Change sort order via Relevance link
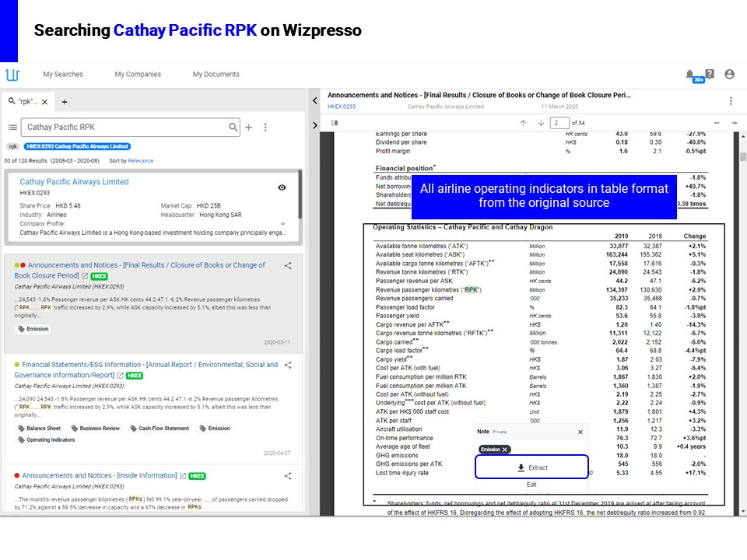Image resolution: width=747 pixels, height=560 pixels. click(141, 161)
